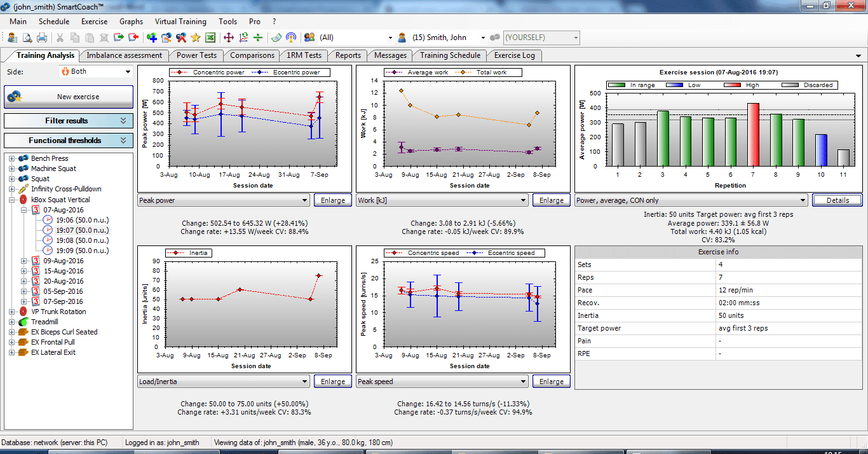Click the Details button on the session panel
The height and width of the screenshot is (454, 868).
tap(837, 200)
